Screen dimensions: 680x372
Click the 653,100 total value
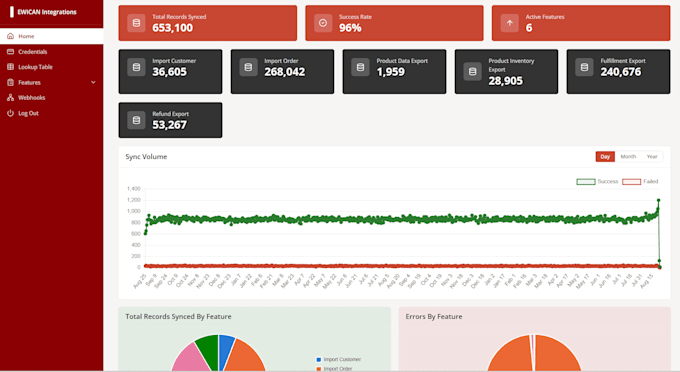(173, 28)
